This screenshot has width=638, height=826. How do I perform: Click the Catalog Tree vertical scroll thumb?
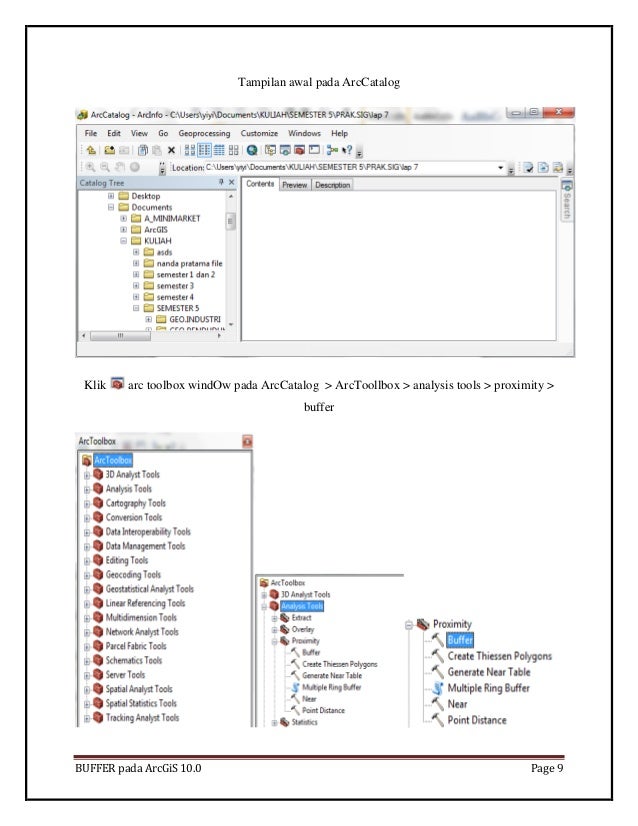[x=230, y=221]
